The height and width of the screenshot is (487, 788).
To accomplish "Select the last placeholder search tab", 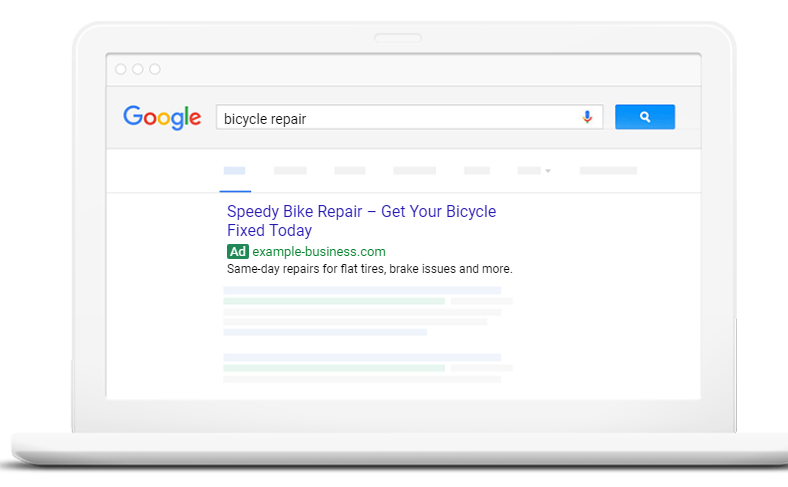I will 608,171.
